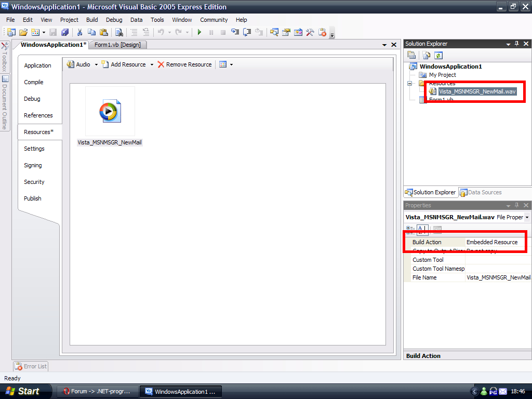The width and height of the screenshot is (532, 399).
Task: Open the Toolbox hammer-and-wrench icon
Action: point(310,32)
